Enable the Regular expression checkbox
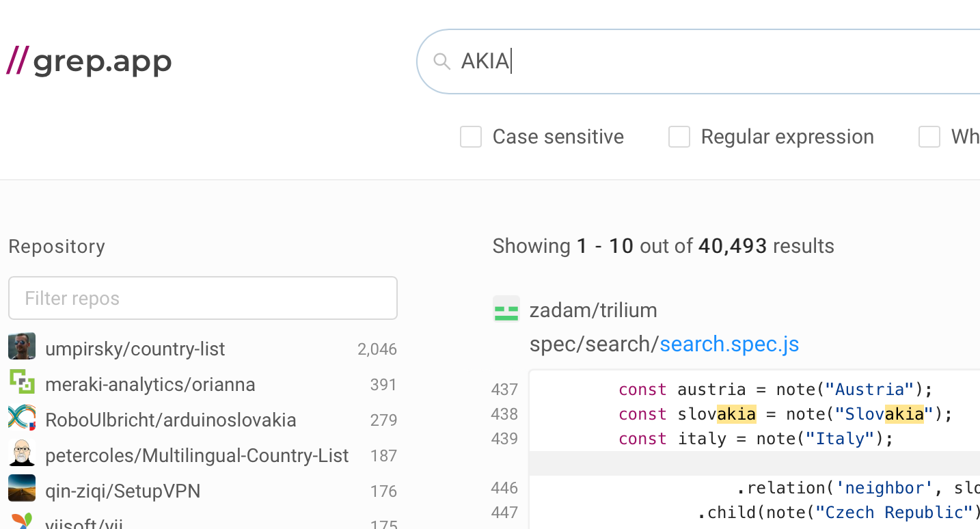The height and width of the screenshot is (529, 980). [679, 137]
